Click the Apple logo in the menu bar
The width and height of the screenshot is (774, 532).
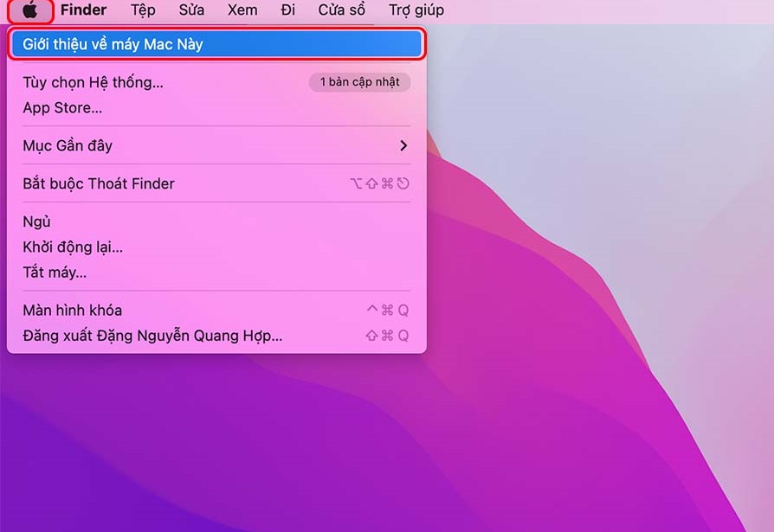point(28,10)
